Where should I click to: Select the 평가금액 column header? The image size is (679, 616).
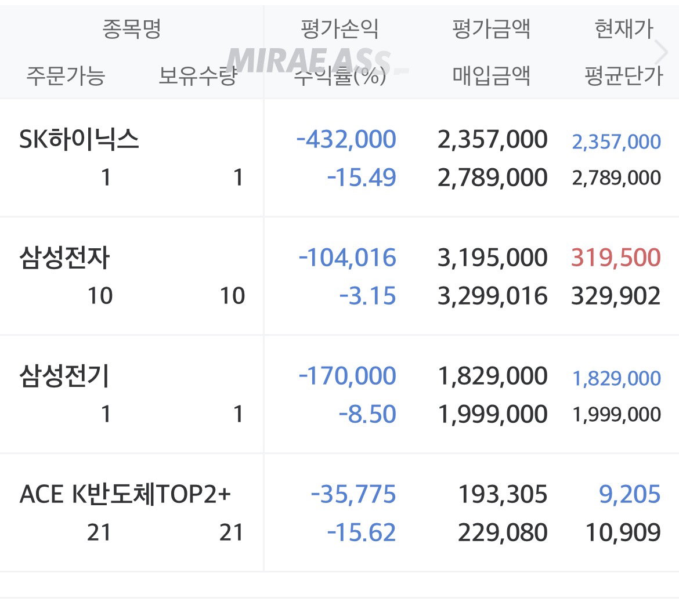coord(492,29)
